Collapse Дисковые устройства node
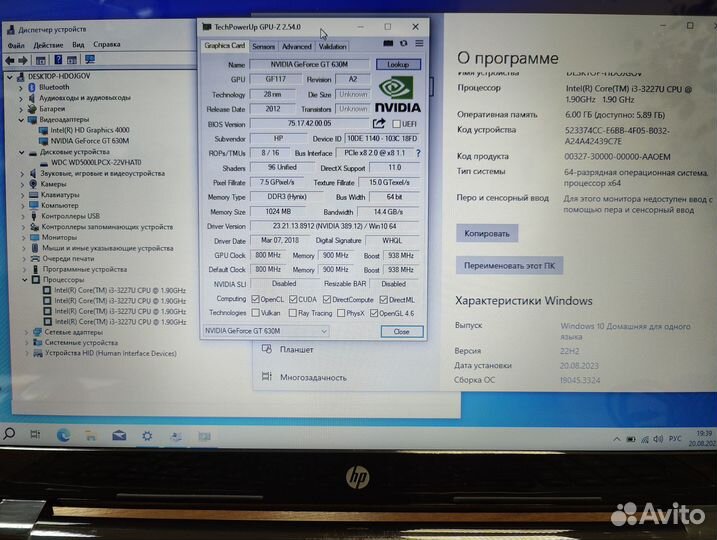The height and width of the screenshot is (540, 717). (x=21, y=152)
